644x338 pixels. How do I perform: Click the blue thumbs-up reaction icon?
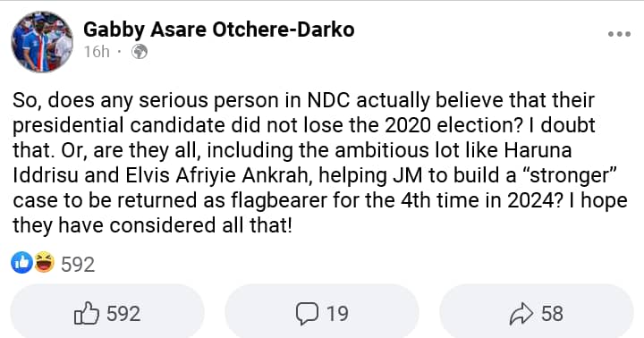21,262
